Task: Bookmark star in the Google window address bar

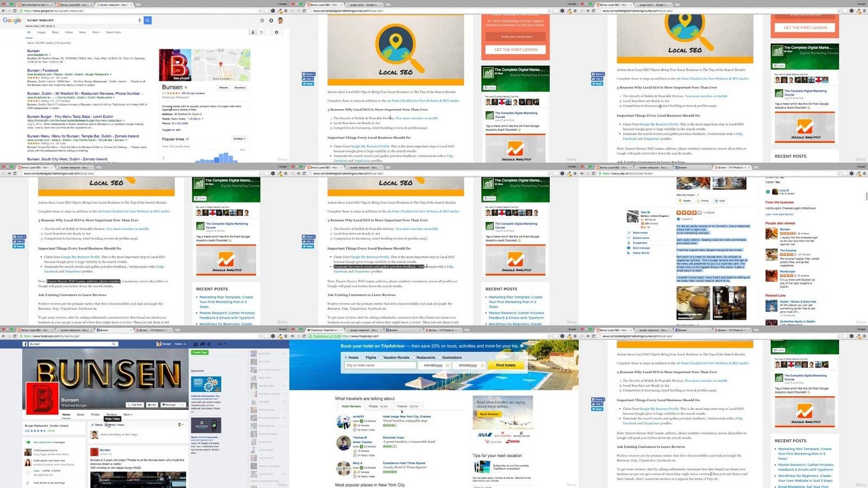Action: [260, 11]
